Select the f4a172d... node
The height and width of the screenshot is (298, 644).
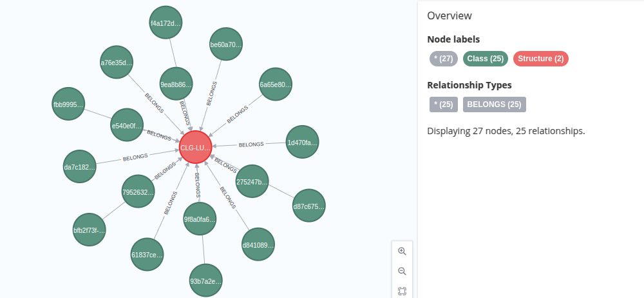[166, 23]
